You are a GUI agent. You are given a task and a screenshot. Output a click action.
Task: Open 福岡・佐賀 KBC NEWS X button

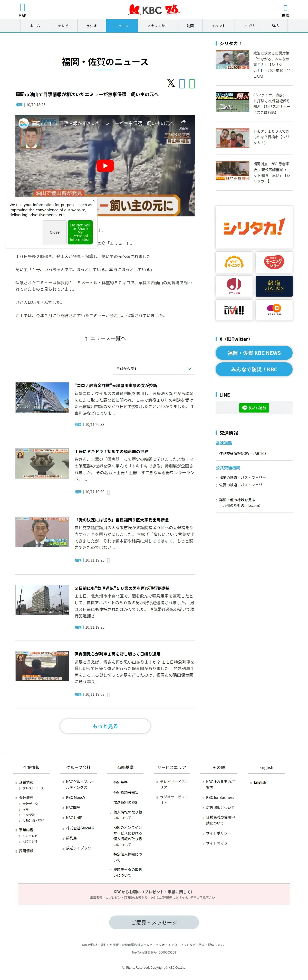[254, 353]
